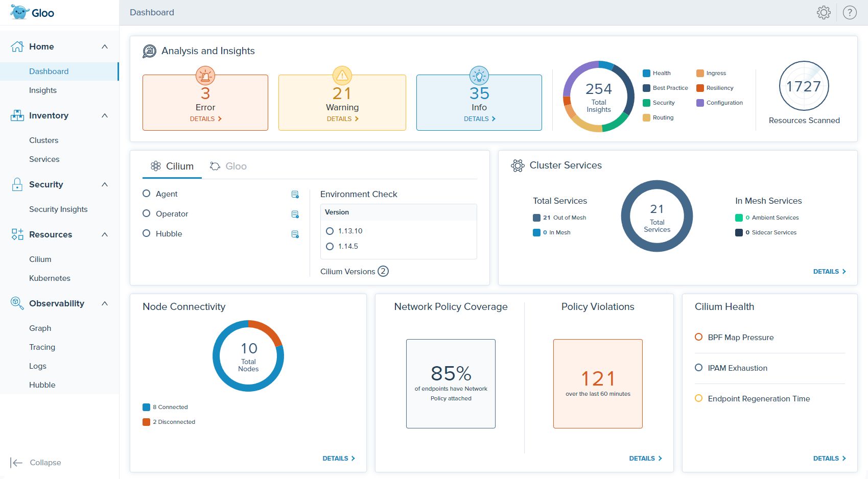Select the Agent status circle
Image resolution: width=868 pixels, height=479 pixels.
tap(147, 194)
